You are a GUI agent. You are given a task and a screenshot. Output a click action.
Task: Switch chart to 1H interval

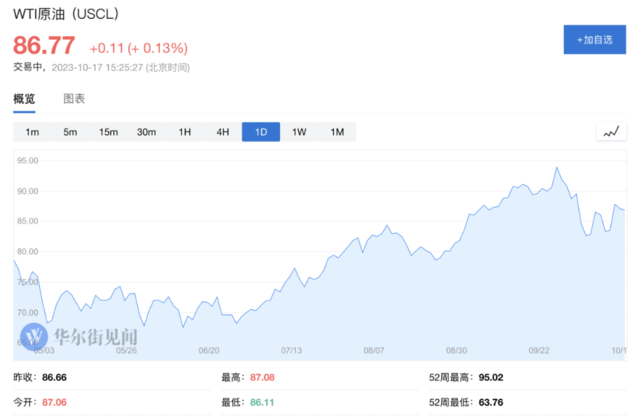point(184,132)
